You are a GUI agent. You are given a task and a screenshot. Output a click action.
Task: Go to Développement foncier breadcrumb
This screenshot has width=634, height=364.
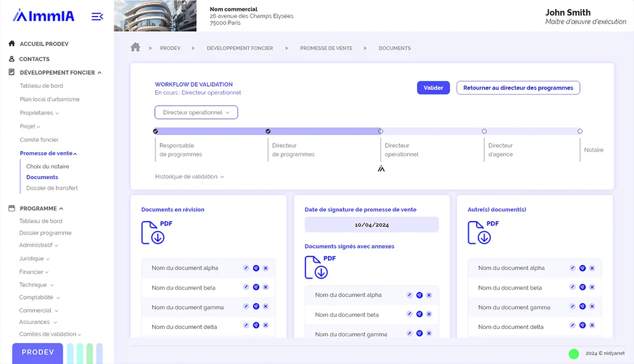pyautogui.click(x=240, y=48)
